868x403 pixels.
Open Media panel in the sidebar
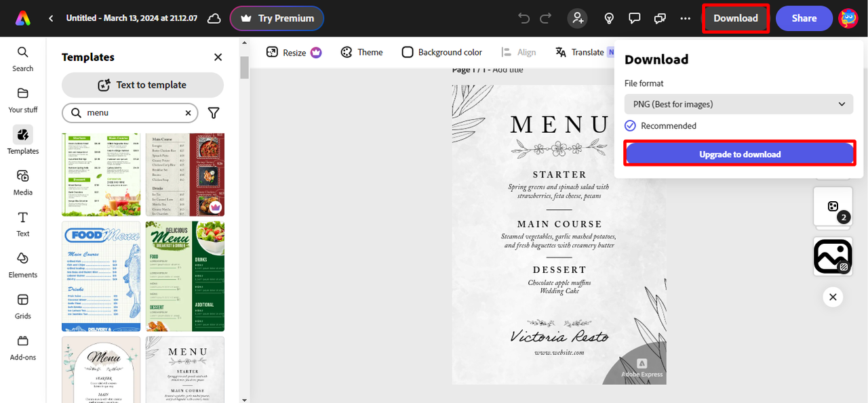(22, 183)
